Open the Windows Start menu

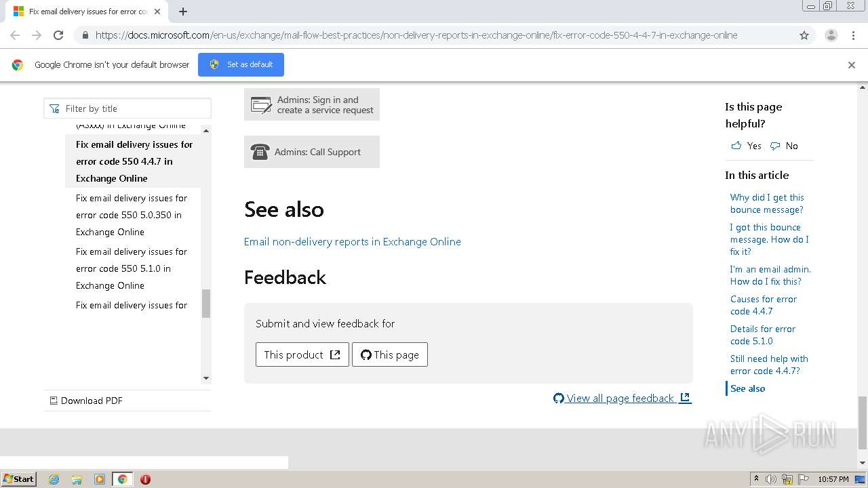pyautogui.click(x=19, y=479)
